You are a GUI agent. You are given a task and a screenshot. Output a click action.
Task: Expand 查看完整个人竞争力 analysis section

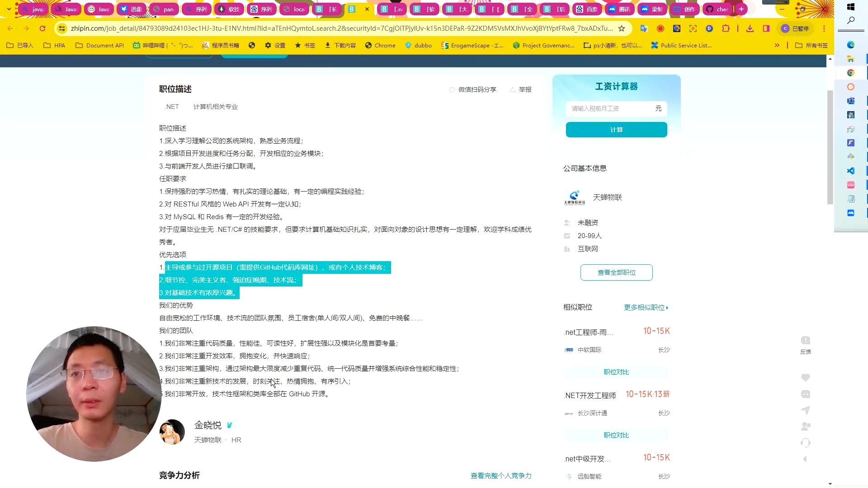(501, 475)
